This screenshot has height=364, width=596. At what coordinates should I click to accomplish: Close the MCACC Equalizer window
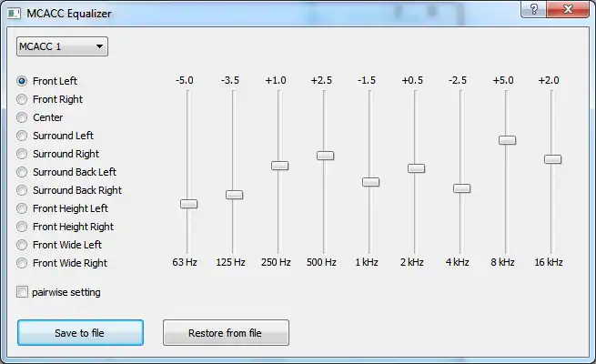pos(568,9)
